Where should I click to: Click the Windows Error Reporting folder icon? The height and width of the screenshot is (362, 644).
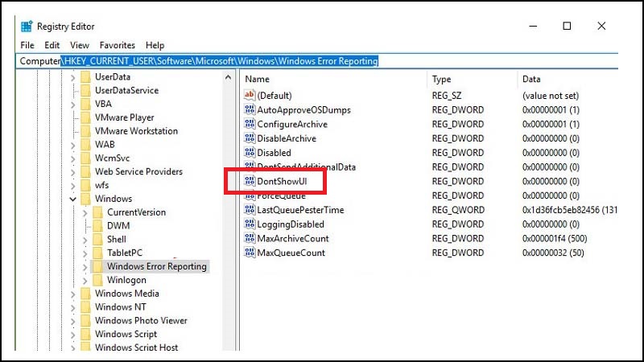click(97, 266)
